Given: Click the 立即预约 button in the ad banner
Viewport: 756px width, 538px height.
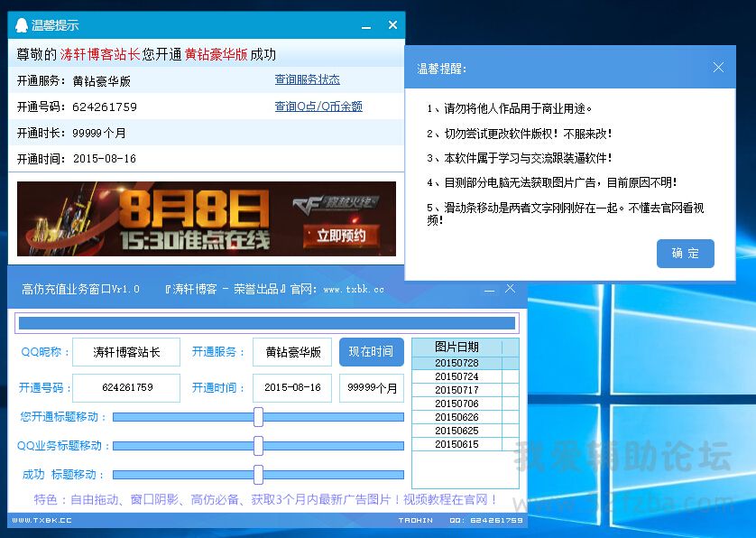Looking at the screenshot, I should click(x=341, y=236).
